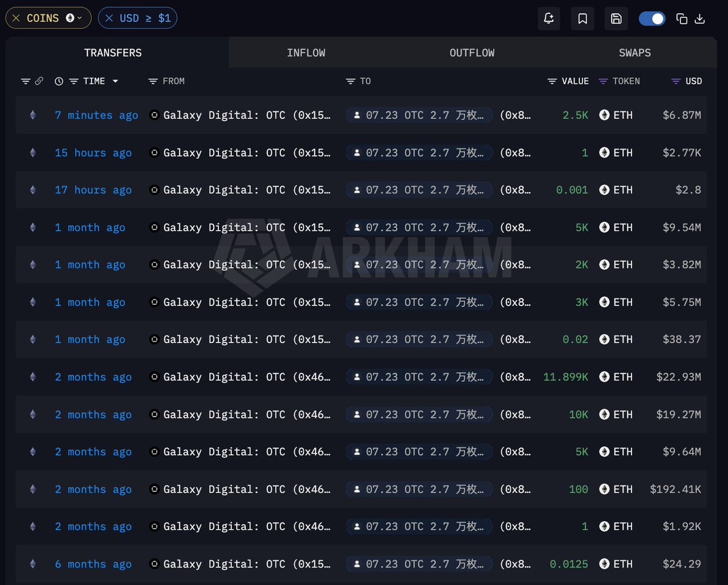
Task: Click the 07.23 OTC recipient tag in $19.27M row
Action: [419, 415]
